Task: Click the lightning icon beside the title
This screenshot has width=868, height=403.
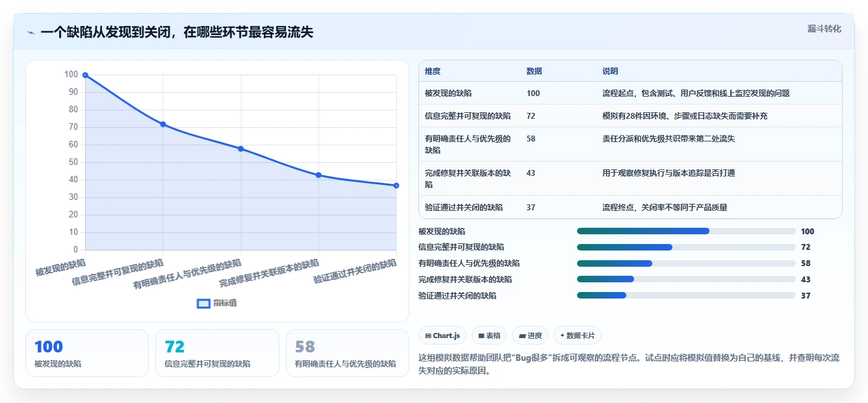Action: (31, 32)
